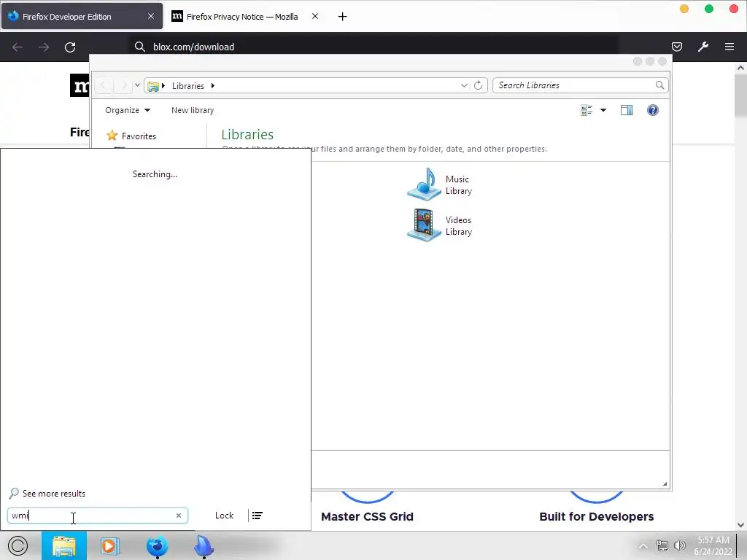Create a New library
Viewport: 747px width, 560px height.
click(193, 110)
